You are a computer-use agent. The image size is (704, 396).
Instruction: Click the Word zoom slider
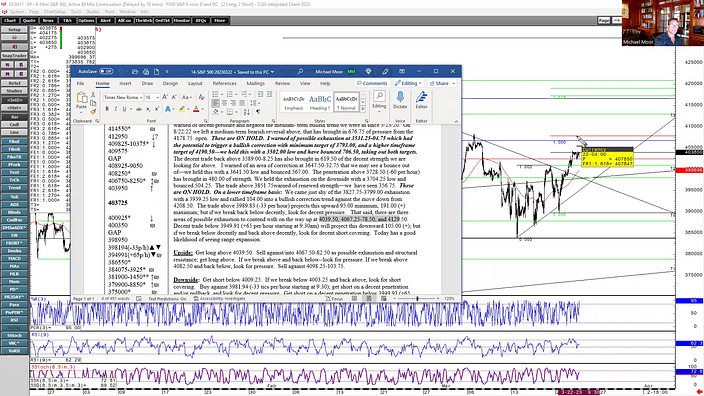(x=417, y=299)
